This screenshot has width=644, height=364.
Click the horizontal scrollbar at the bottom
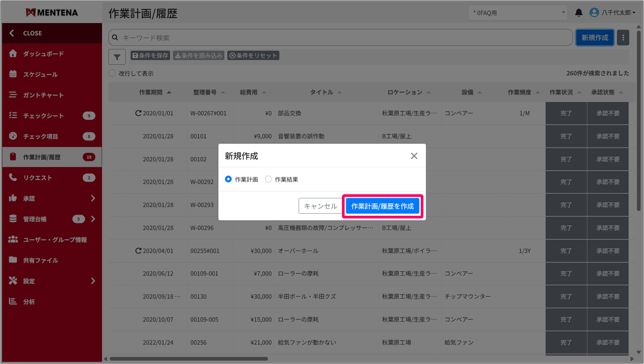(189, 359)
